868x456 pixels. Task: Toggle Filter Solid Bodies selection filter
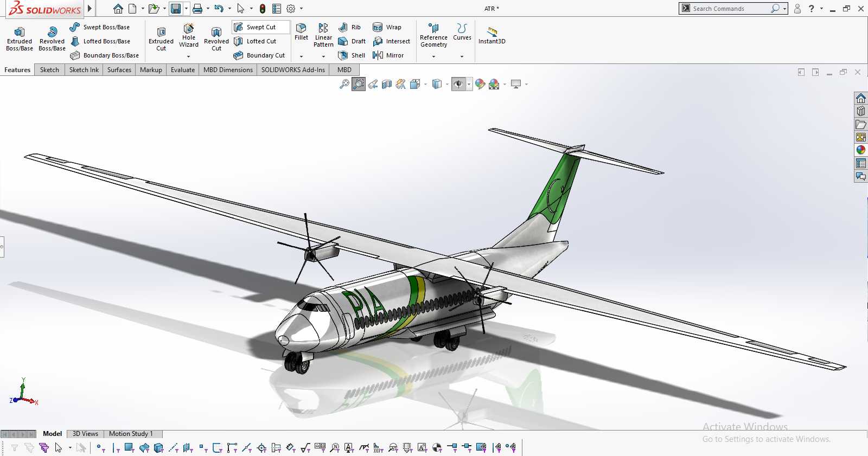(158, 448)
